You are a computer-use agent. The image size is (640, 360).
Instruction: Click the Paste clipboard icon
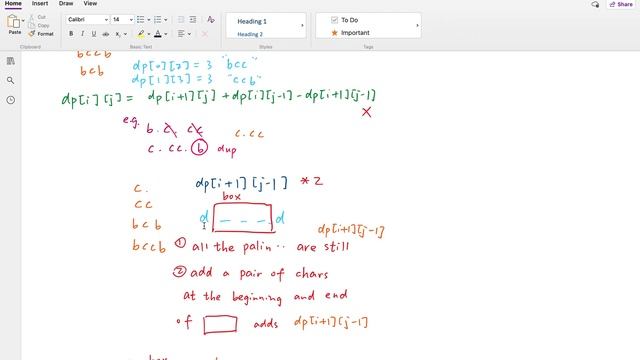13,21
